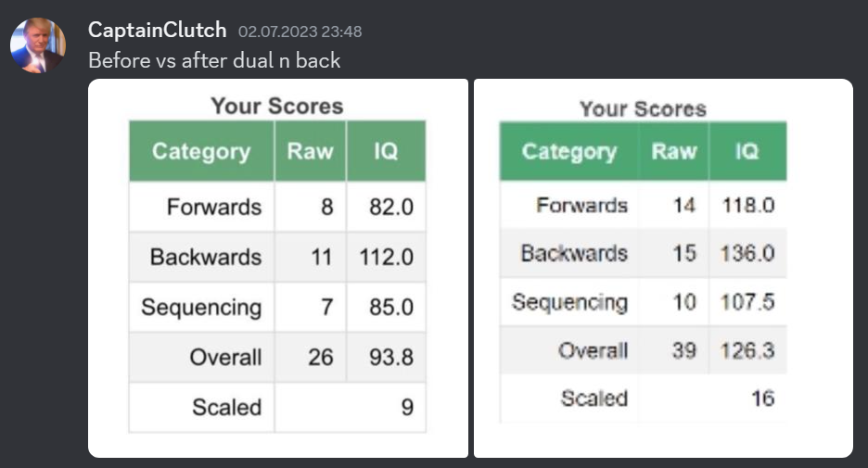This screenshot has width=868, height=468.
Task: Open the CaptainClutch username profile
Action: pos(157,30)
